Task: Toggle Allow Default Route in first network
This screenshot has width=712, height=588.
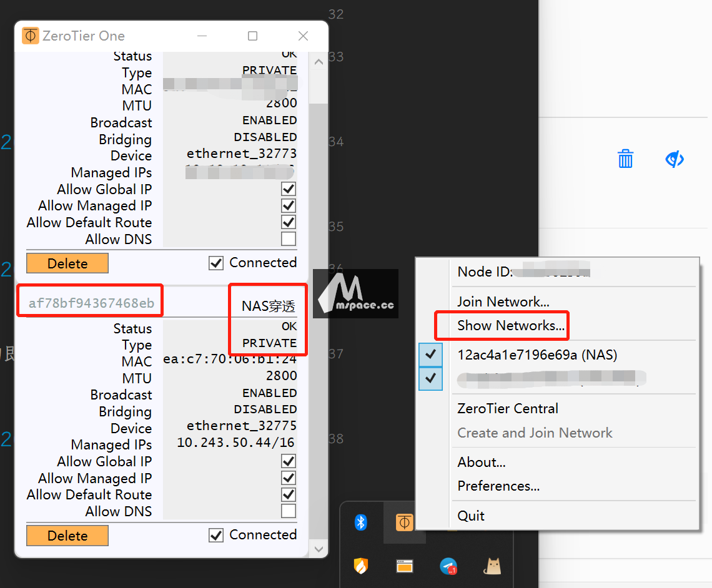Action: coord(289,222)
